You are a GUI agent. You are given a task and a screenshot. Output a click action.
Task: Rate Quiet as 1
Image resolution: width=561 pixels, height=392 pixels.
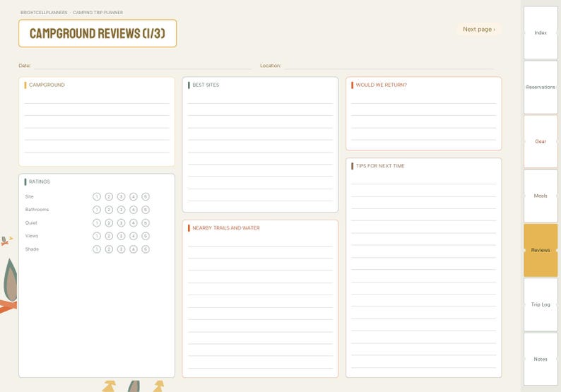(97, 222)
